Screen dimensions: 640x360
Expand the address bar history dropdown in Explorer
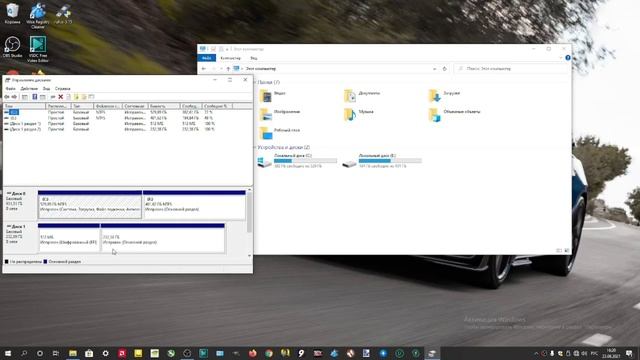[434, 69]
